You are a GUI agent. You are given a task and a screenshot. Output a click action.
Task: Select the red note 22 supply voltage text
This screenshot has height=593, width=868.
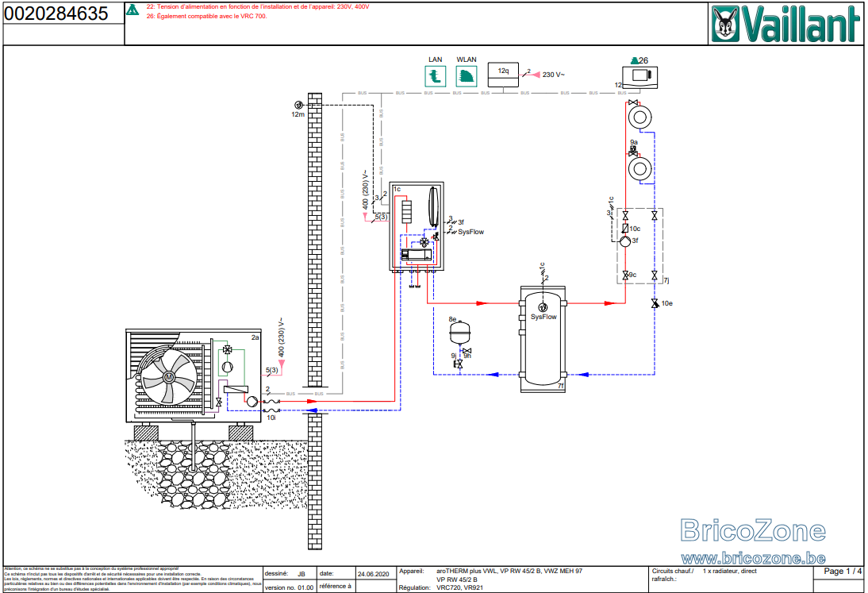(258, 7)
